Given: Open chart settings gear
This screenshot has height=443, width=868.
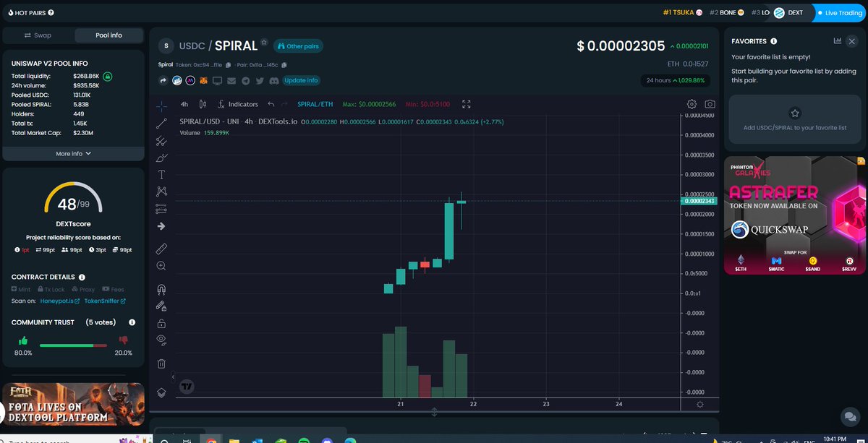Looking at the screenshot, I should coord(692,104).
